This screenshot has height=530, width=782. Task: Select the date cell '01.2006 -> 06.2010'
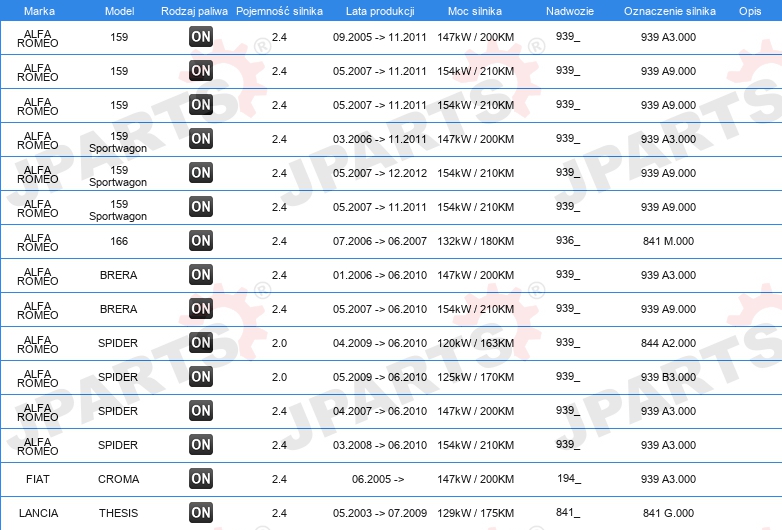click(x=380, y=275)
